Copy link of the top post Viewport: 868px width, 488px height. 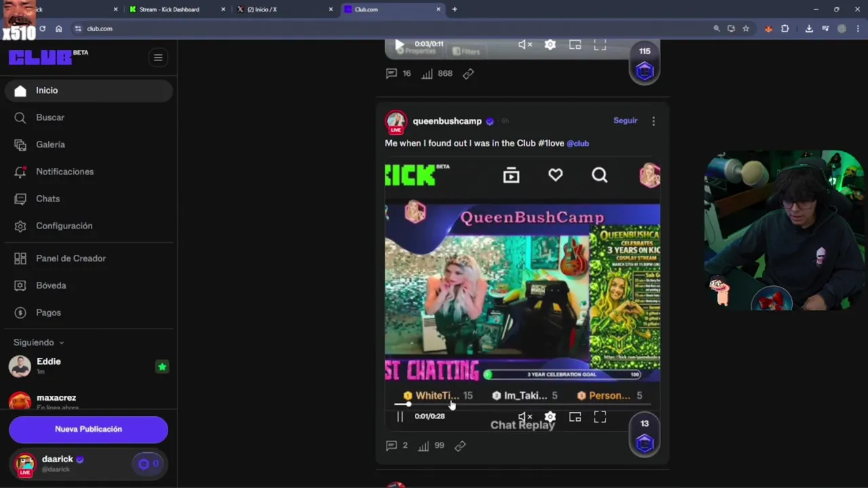469,73
